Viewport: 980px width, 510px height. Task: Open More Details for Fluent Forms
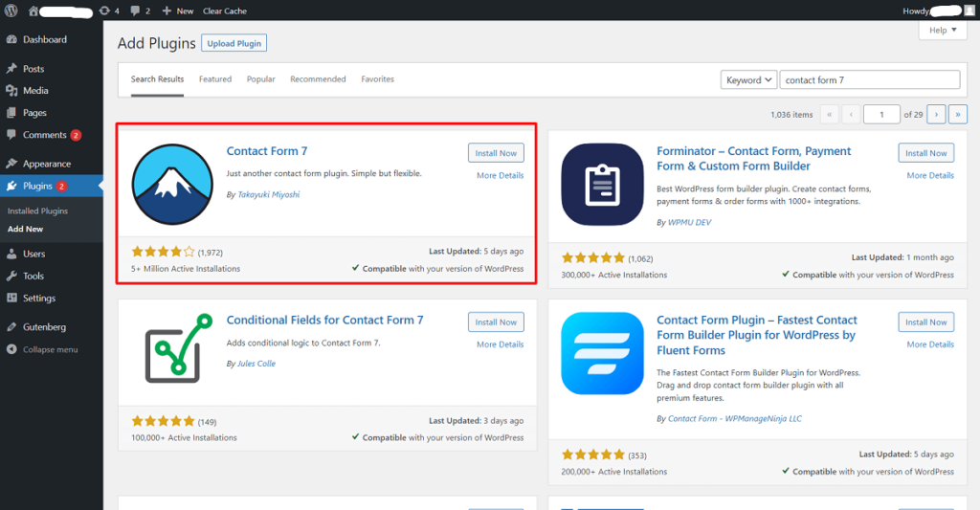point(930,344)
